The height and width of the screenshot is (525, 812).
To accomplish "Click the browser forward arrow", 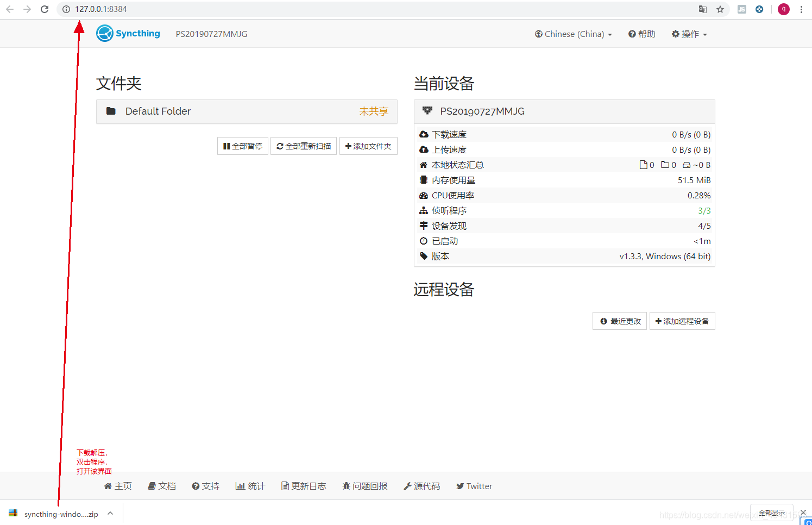I will pos(27,9).
